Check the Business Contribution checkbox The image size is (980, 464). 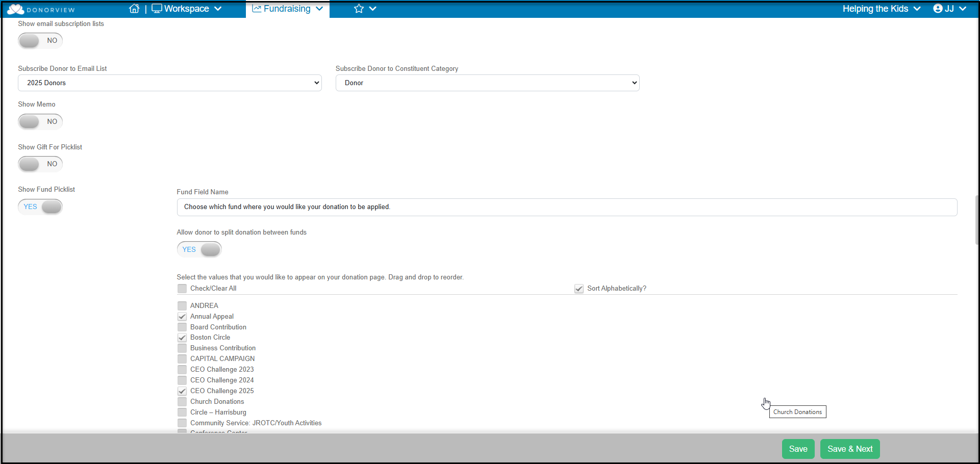182,348
